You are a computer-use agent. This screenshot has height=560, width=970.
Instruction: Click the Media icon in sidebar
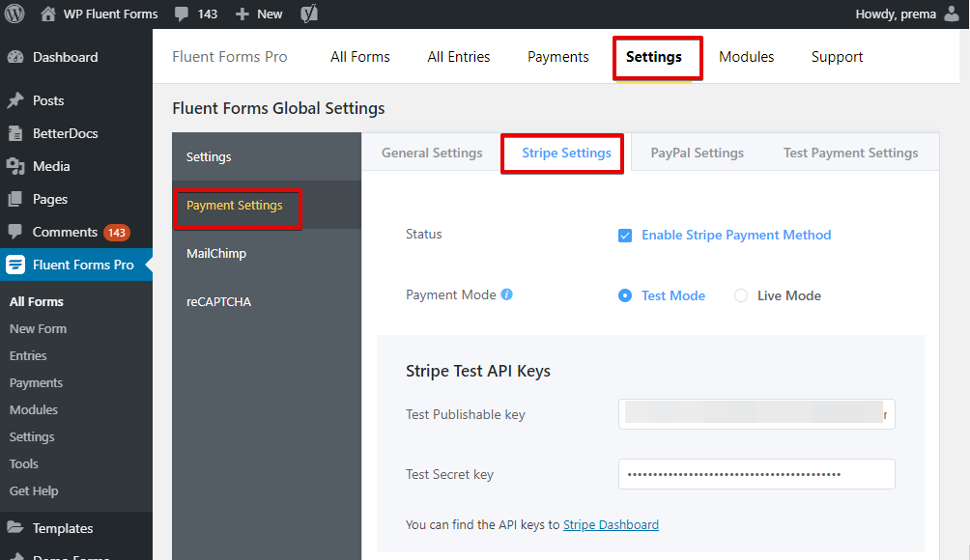(15, 166)
